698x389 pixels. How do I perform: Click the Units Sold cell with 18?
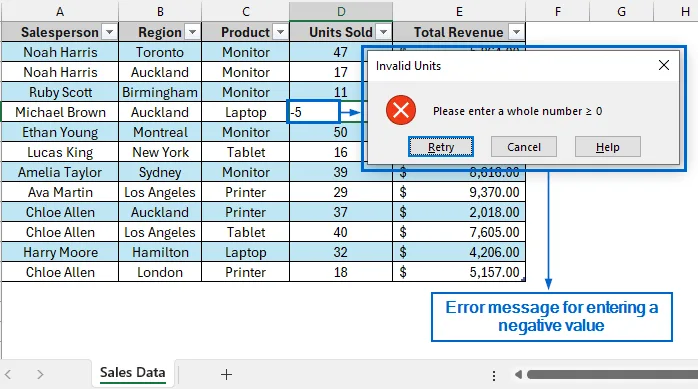[341, 272]
